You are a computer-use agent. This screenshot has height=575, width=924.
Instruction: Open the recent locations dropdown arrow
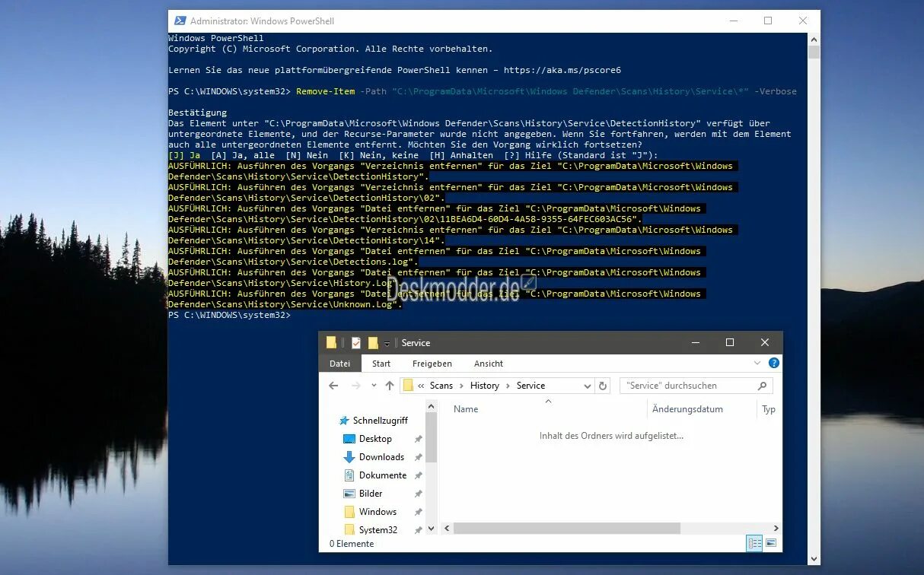(x=374, y=386)
